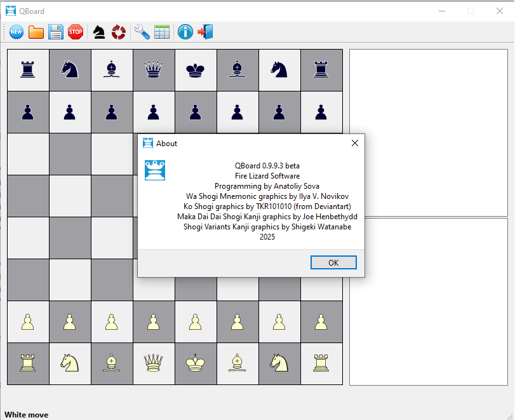This screenshot has height=420, width=515.
Task: Select the black queen piece
Action: click(x=154, y=70)
